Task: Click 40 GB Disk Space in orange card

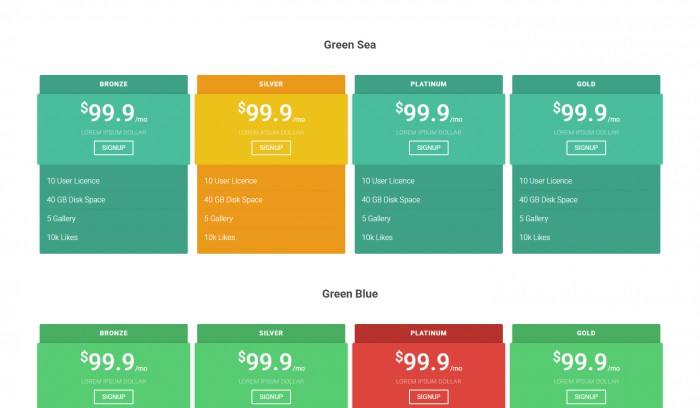Action: (x=233, y=200)
